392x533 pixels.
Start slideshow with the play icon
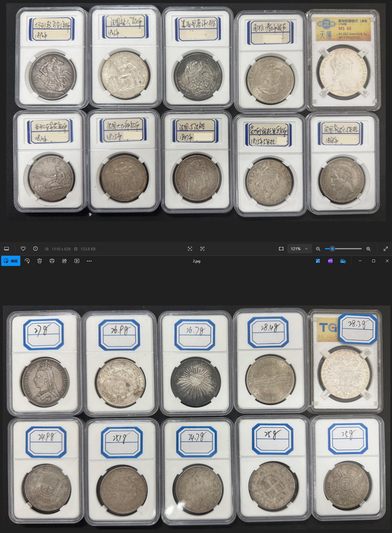[x=77, y=261]
